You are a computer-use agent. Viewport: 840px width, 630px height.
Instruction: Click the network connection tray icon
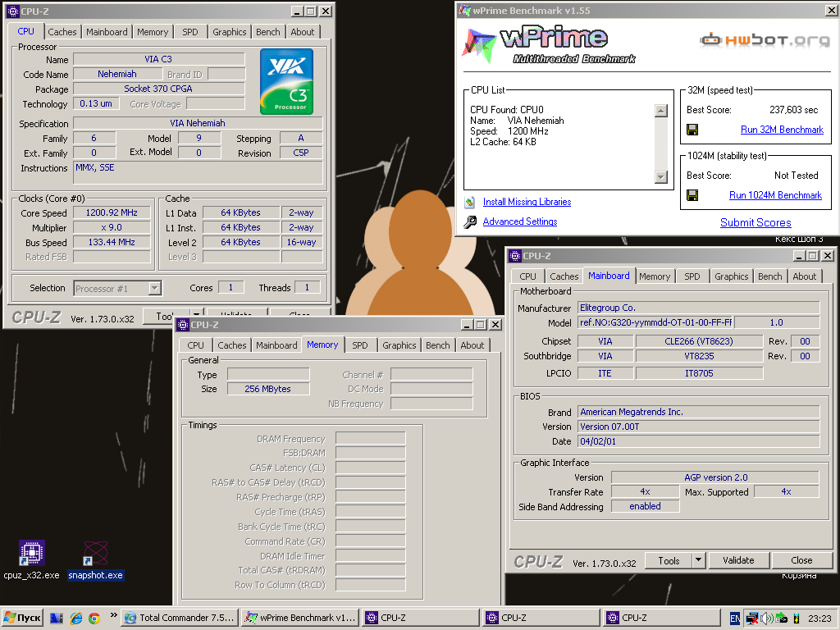752,619
